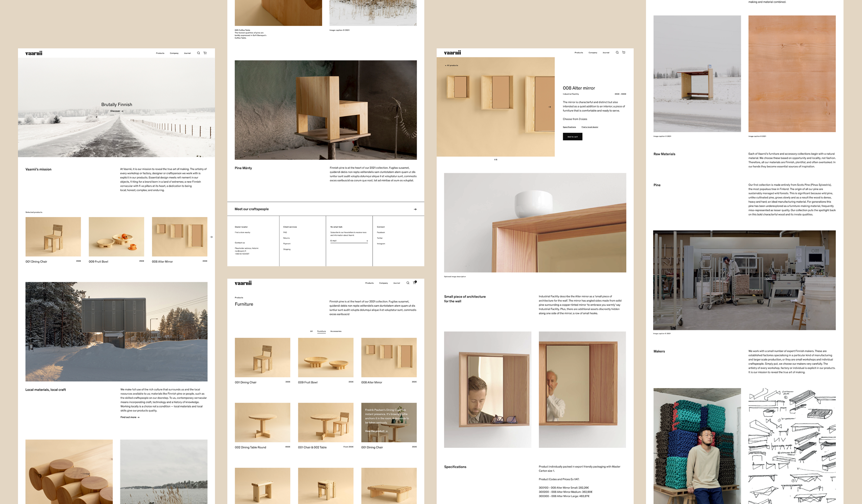Switch to the Accessories tab
862x504 pixels.
336,331
